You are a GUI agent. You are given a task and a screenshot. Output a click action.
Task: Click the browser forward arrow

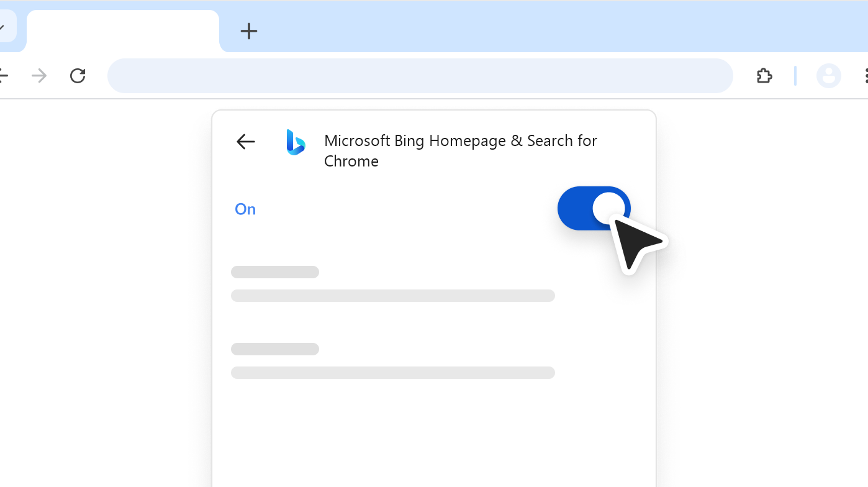pos(39,76)
